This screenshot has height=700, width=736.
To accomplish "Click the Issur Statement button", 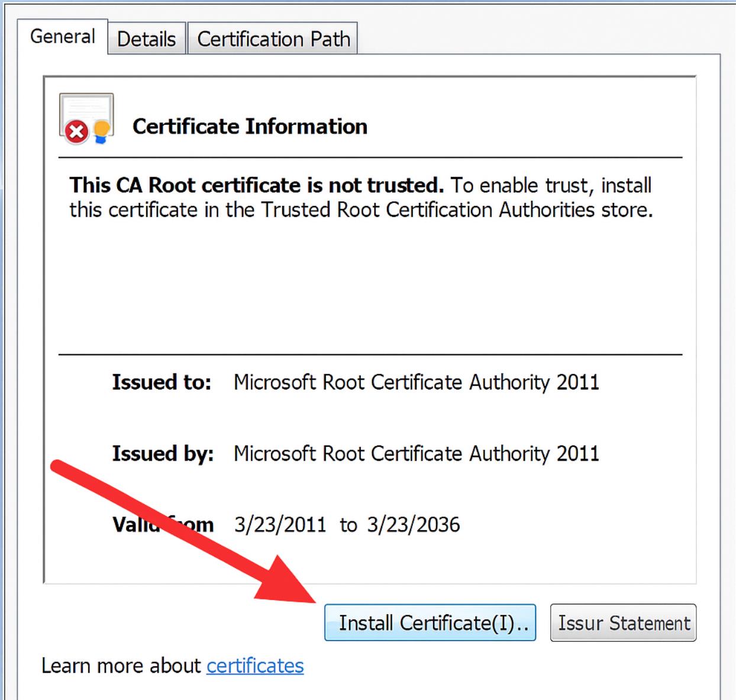I will [x=624, y=622].
